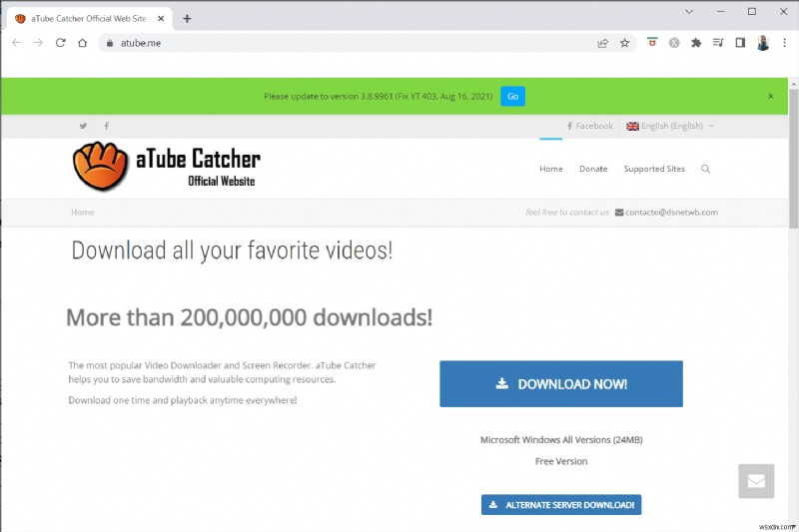The height and width of the screenshot is (532, 799).
Task: Open the media control playlist icon
Action: tap(718, 43)
